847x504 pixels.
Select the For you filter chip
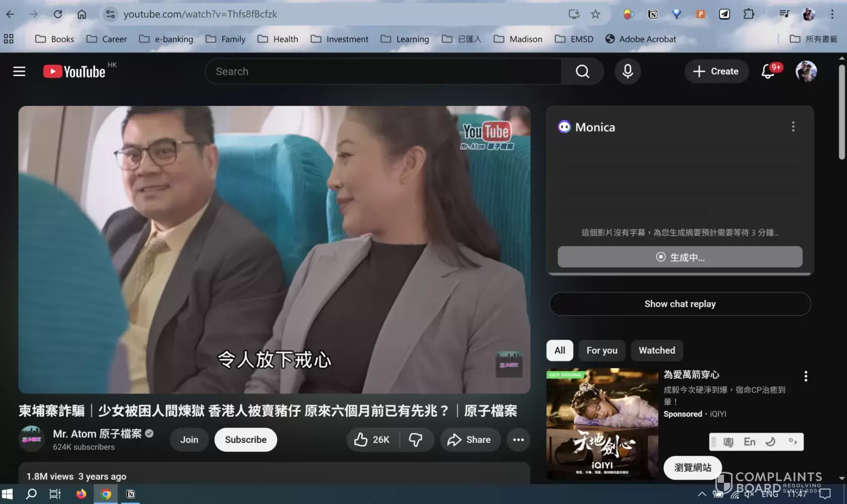click(x=601, y=350)
